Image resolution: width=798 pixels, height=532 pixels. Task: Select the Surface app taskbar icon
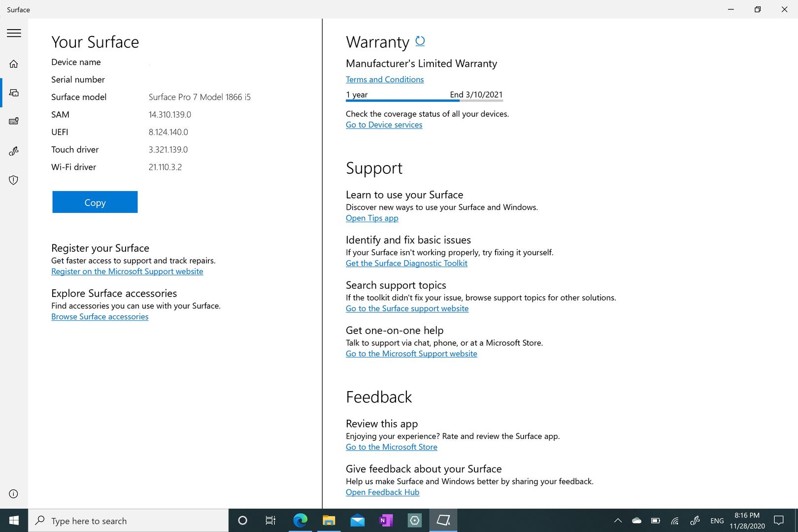(x=443, y=520)
